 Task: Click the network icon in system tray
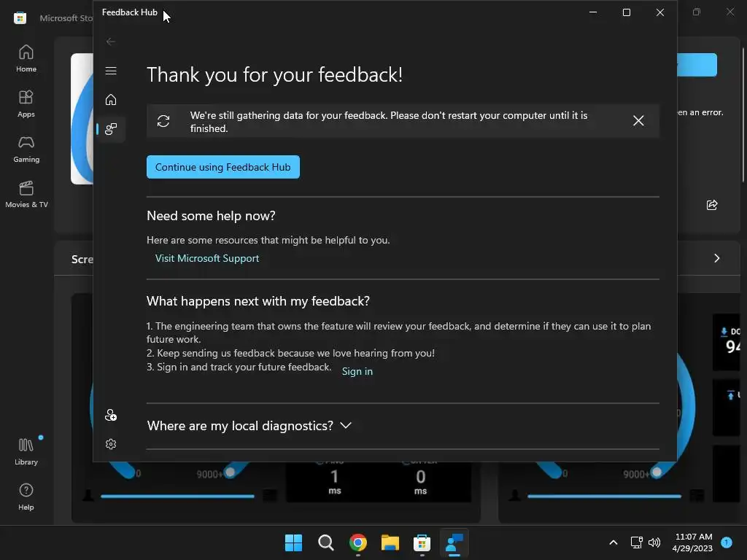coord(636,542)
